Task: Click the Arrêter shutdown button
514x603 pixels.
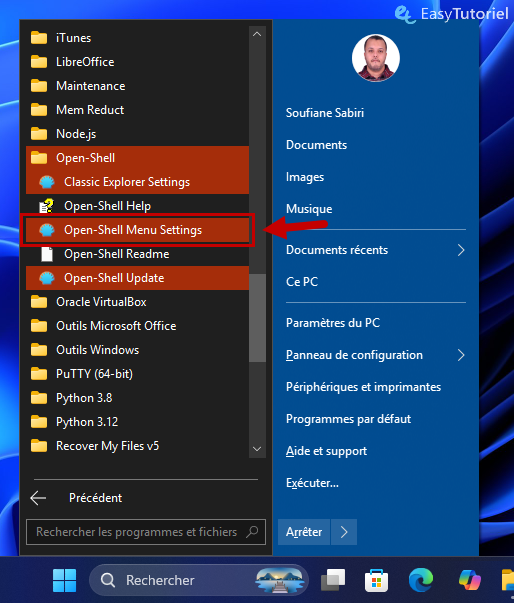Action: [x=304, y=532]
